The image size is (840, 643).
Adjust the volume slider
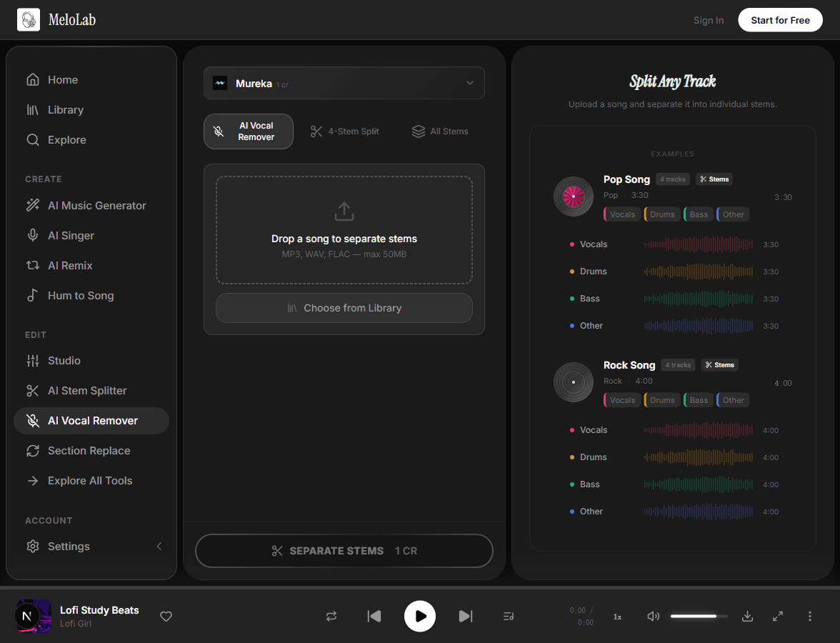click(x=699, y=616)
